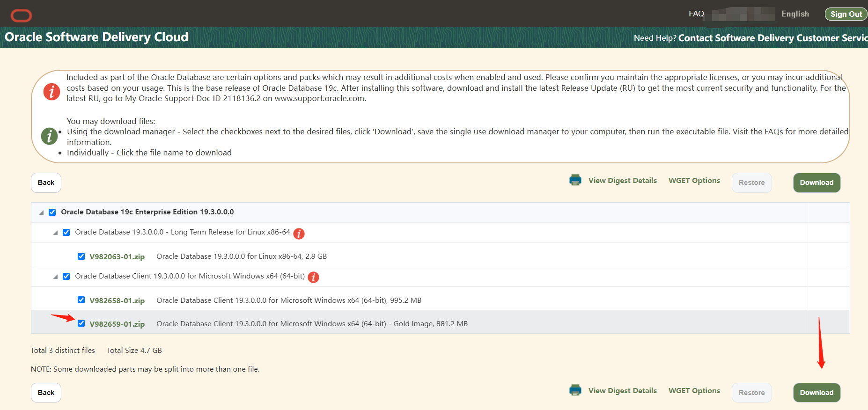Screen dimensions: 868x410
Task: Click the 'You may download files:' heading text
Action: (x=111, y=121)
